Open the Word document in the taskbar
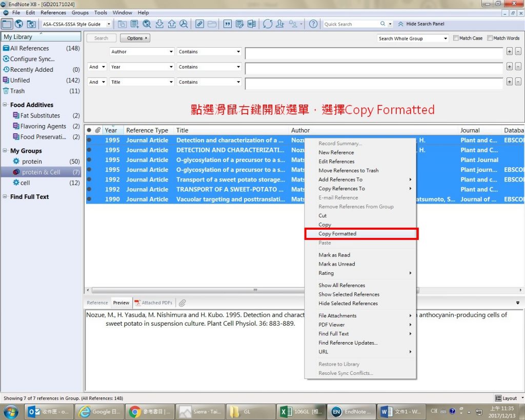The image size is (525, 420). coord(401,412)
